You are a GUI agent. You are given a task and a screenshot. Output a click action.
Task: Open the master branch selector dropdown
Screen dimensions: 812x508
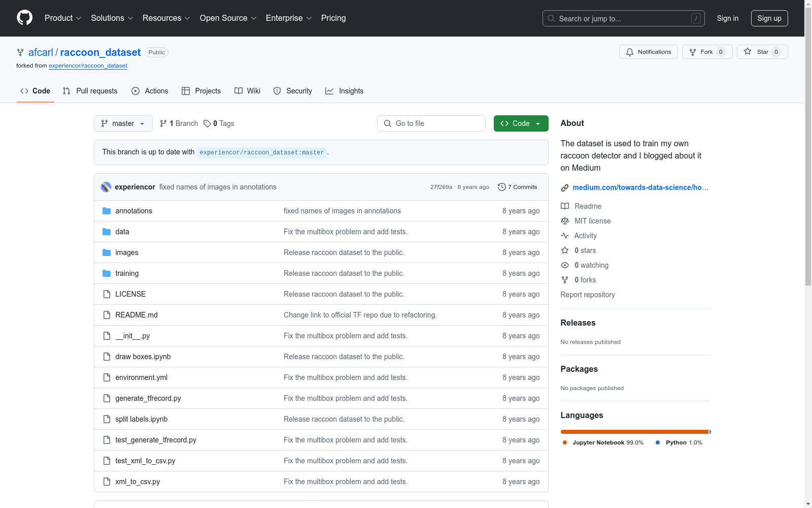123,123
